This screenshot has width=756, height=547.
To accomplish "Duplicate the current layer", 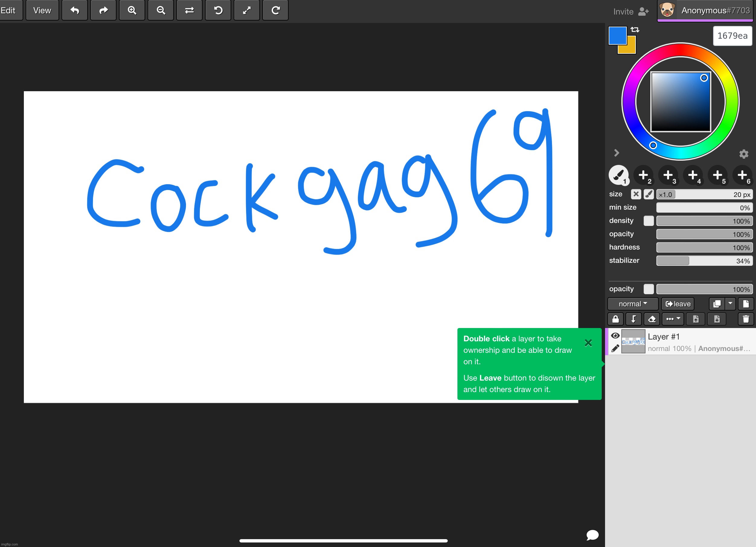I will point(717,304).
